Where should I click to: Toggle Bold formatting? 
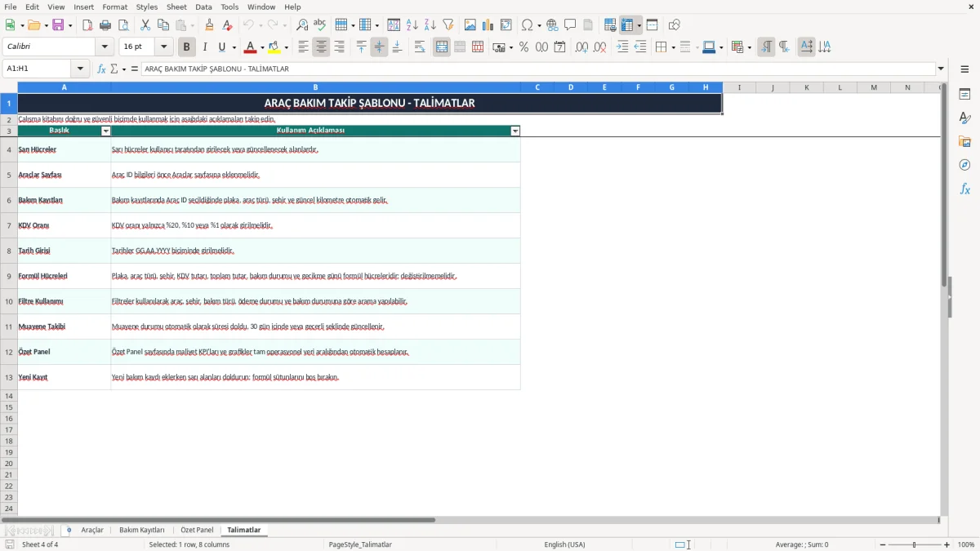tap(187, 47)
